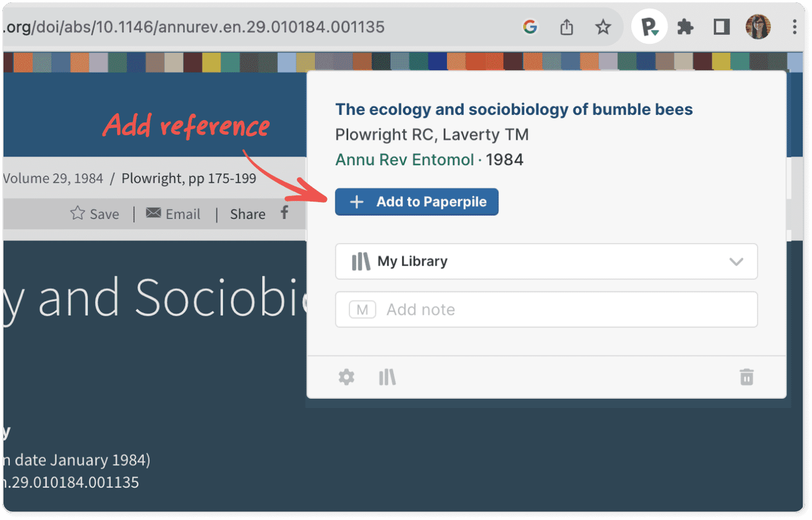
Task: Open the Paperpile extension icon in toolbar
Action: point(649,26)
